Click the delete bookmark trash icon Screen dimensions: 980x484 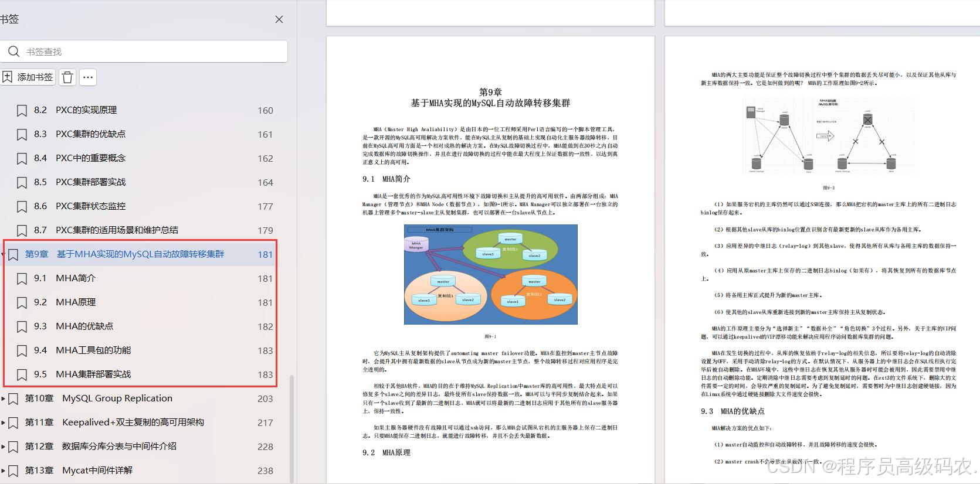pos(68,77)
